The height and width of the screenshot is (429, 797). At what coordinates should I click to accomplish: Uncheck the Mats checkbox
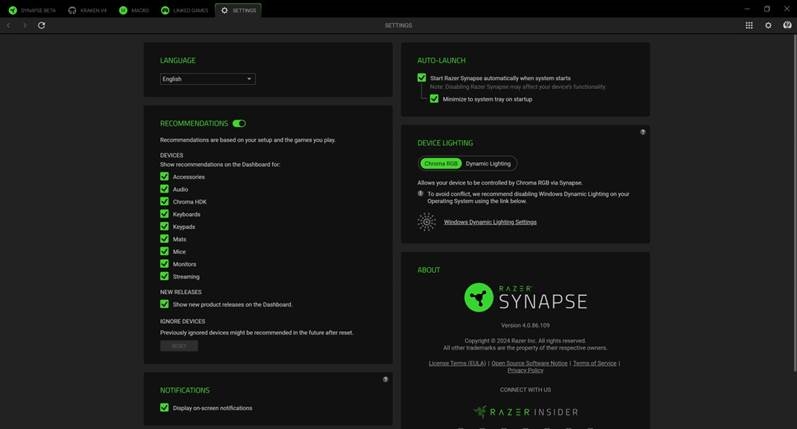pos(164,239)
